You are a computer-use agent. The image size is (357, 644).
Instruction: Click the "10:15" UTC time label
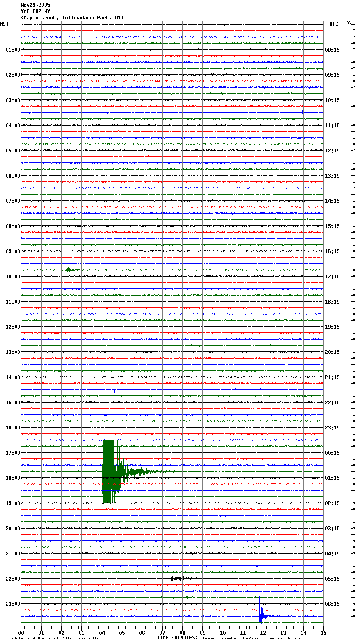[x=332, y=100]
